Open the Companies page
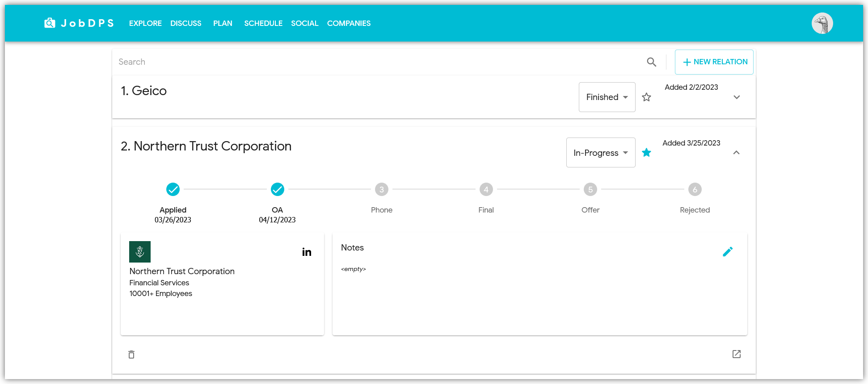 pyautogui.click(x=349, y=23)
